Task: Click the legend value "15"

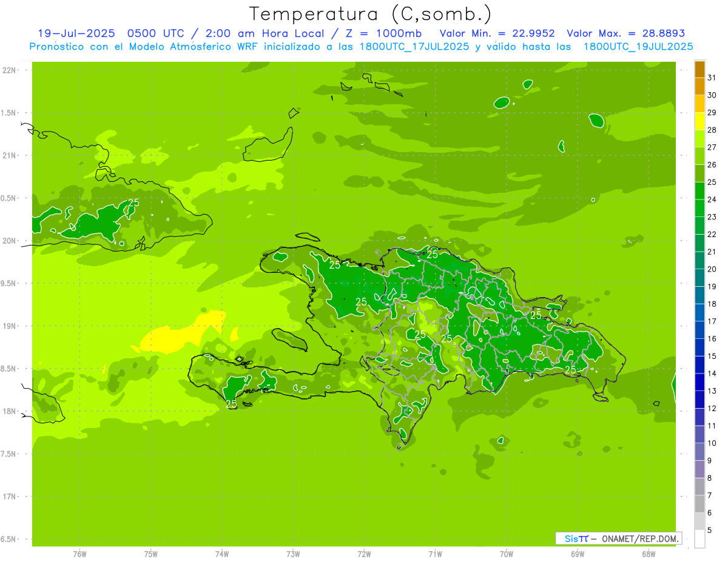Action: click(x=712, y=356)
